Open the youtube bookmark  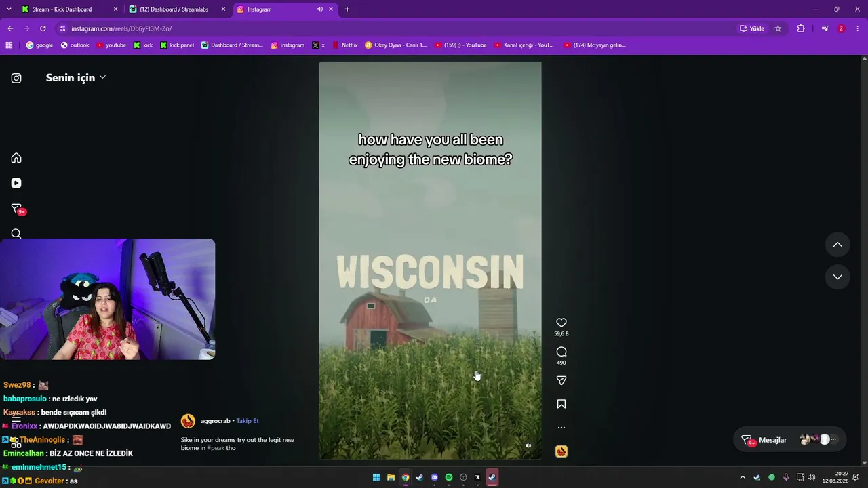[x=111, y=45]
